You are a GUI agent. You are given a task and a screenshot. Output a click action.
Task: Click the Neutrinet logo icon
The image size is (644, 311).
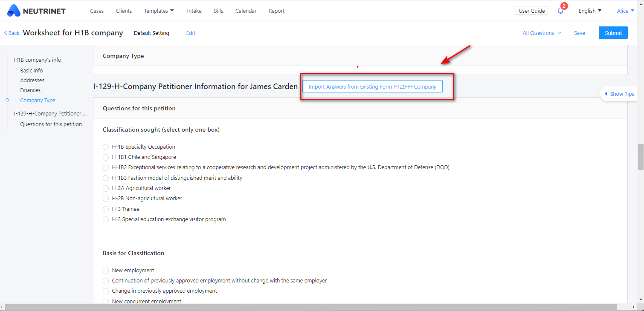point(14,11)
